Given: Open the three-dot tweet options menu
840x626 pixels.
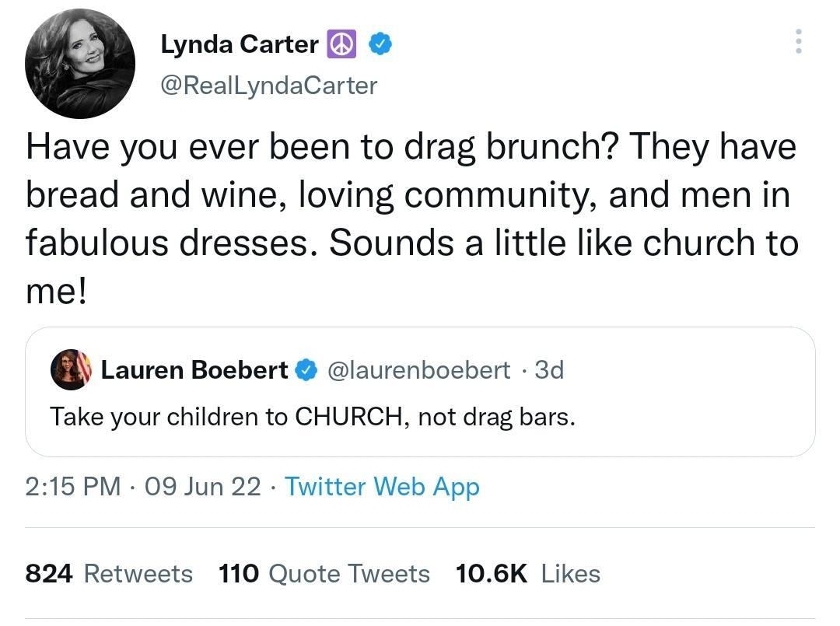Looking at the screenshot, I should tap(798, 43).
